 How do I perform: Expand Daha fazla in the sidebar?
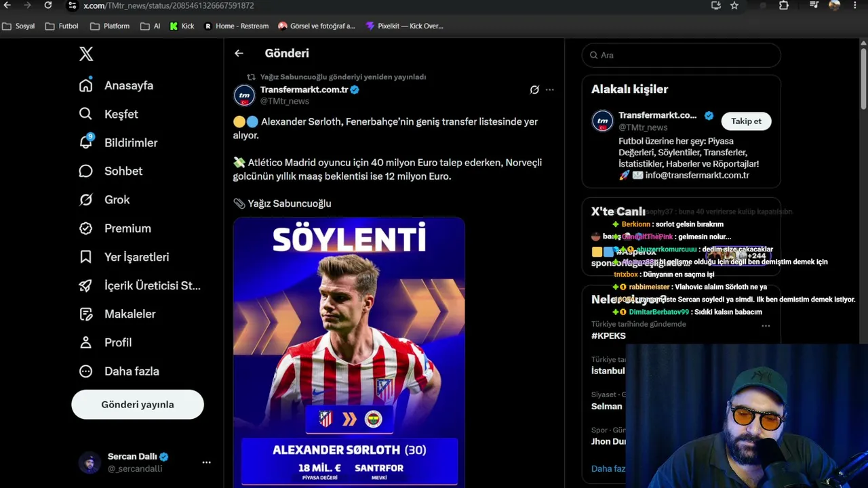(119, 371)
